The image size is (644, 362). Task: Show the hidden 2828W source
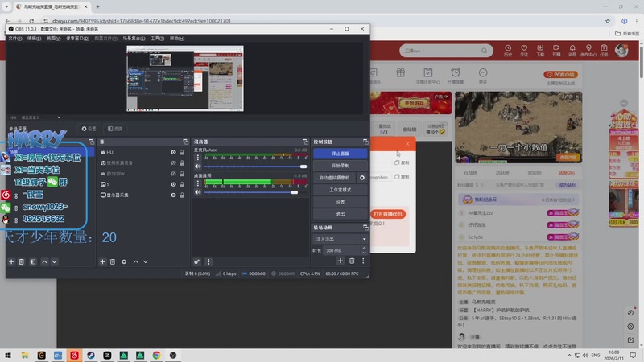pyautogui.click(x=173, y=174)
